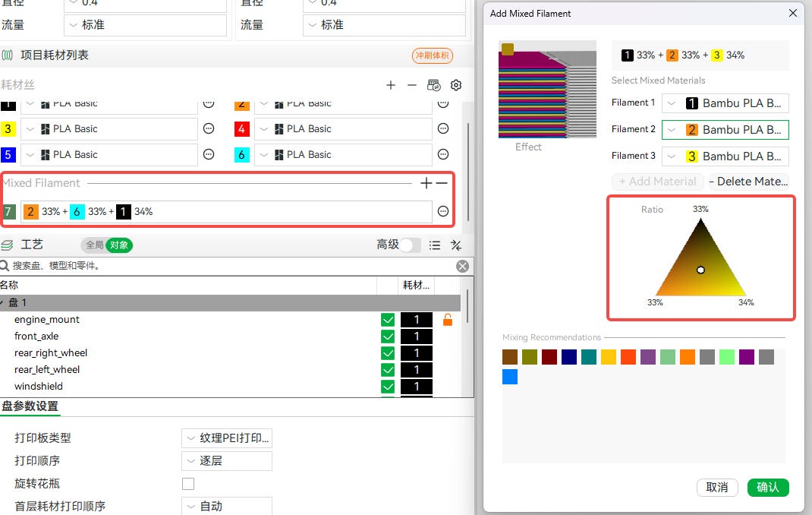Viewport: 812px width, 515px height.
Task: Select the 盘参数设置 tab
Action: coord(30,406)
